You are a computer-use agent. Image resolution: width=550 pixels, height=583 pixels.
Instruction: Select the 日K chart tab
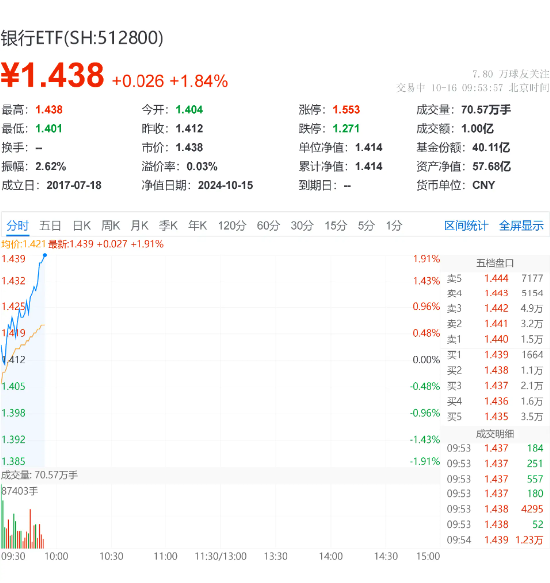pos(82,225)
